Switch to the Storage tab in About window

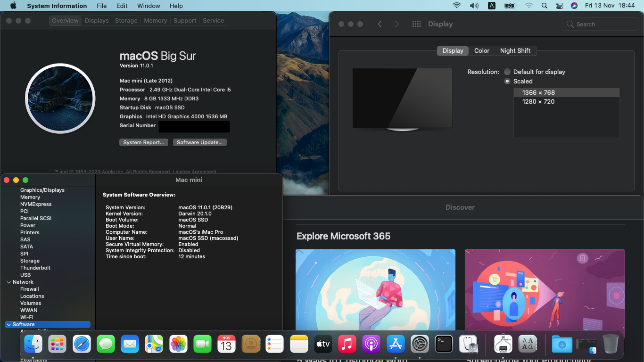coord(126,21)
